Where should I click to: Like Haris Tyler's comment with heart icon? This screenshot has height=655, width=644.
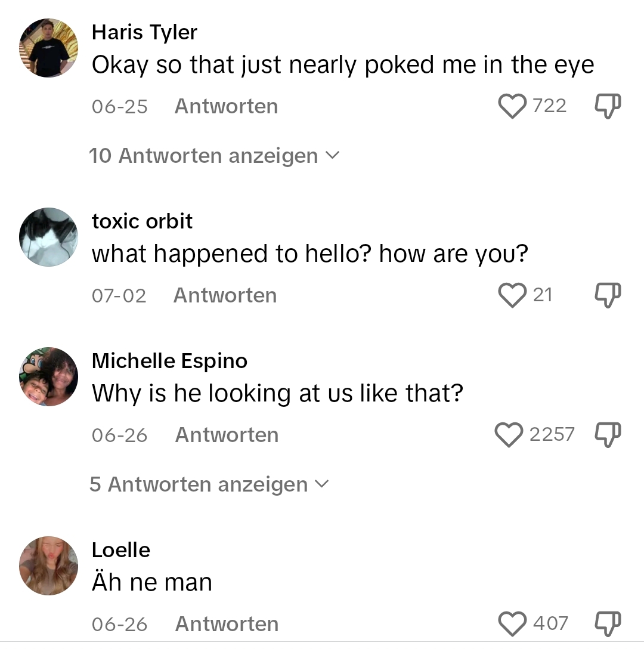512,106
